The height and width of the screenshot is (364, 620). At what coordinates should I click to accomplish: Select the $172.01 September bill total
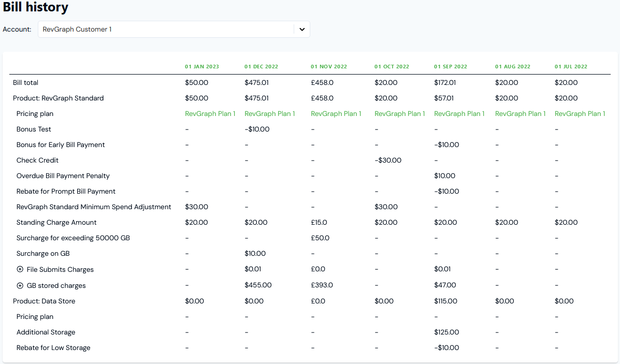point(445,83)
